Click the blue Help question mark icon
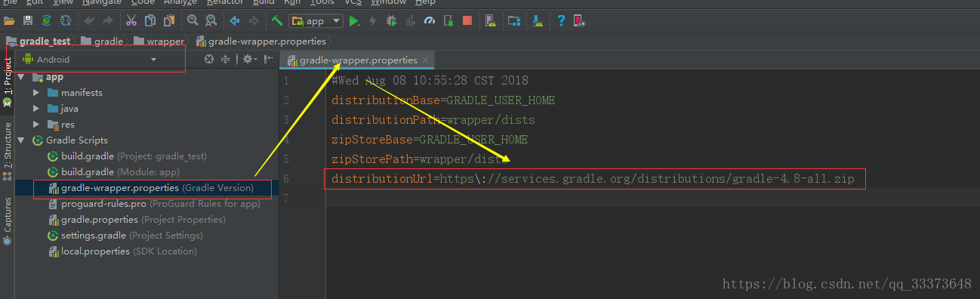Screen dimensions: 980x299 point(561,20)
